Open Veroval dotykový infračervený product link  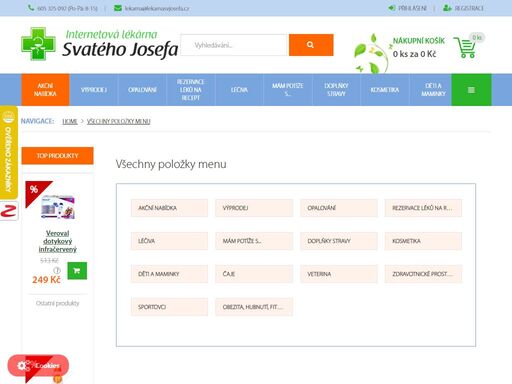[58, 241]
